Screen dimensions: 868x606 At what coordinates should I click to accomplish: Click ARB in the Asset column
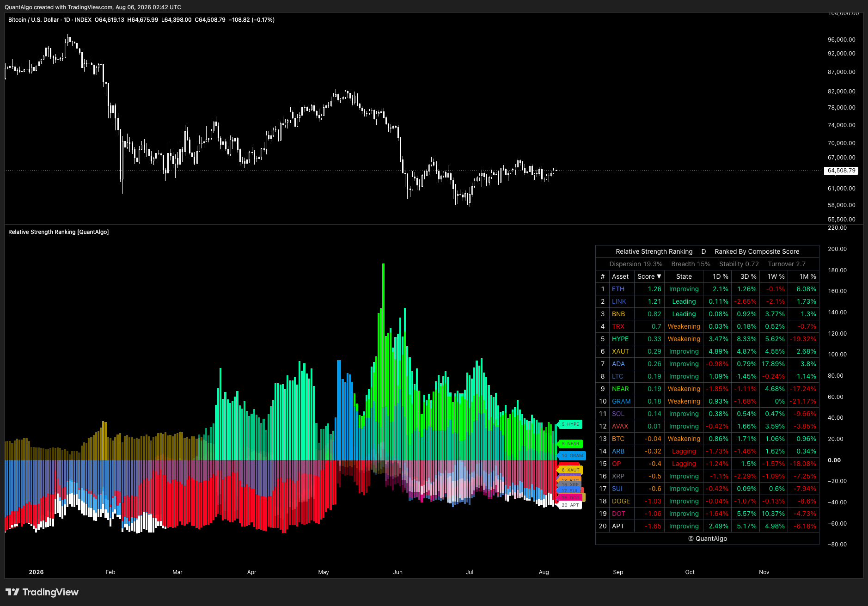click(x=618, y=451)
